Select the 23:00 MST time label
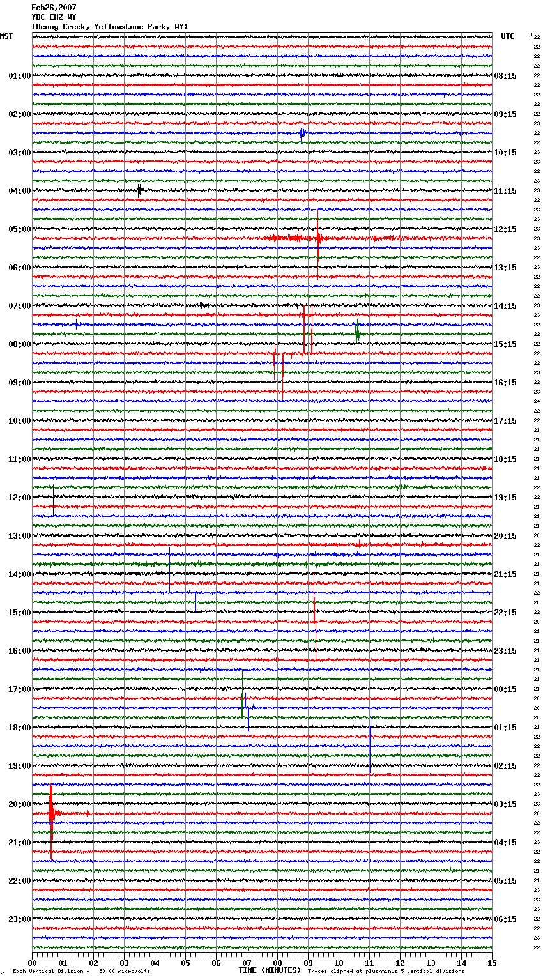Screen dimensions: 543x980 [19, 919]
